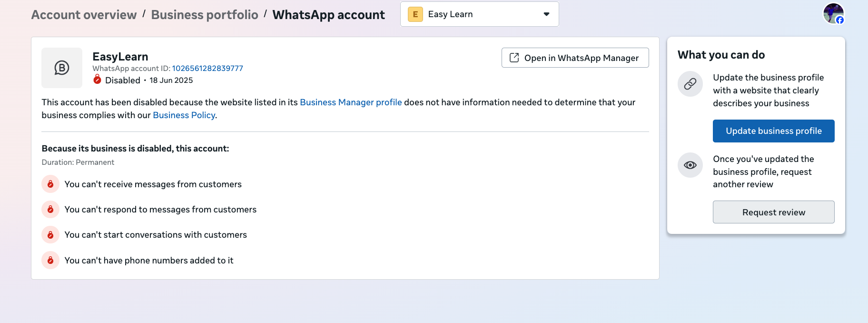Navigate to Business portfolio breadcrumb
Viewport: 868px width, 323px height.
[x=205, y=15]
